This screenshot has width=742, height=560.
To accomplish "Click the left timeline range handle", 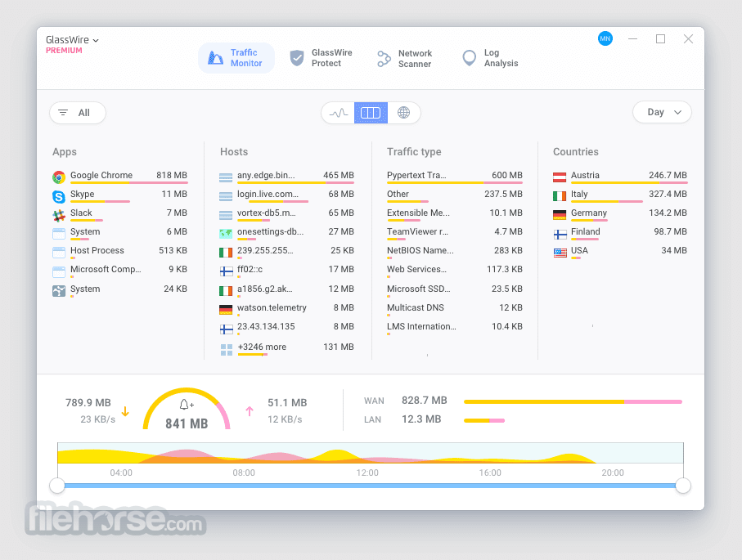I will pyautogui.click(x=57, y=486).
